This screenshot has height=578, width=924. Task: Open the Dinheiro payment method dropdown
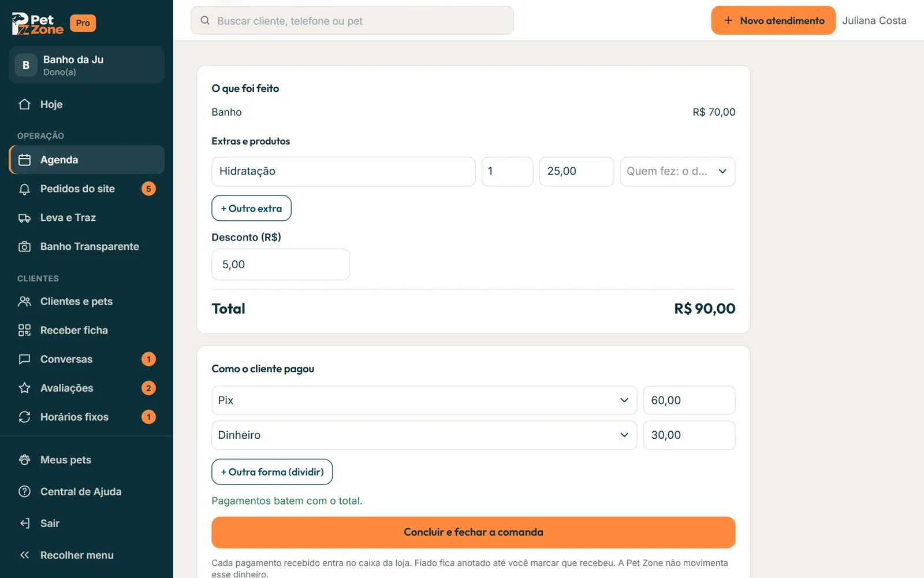pyautogui.click(x=424, y=435)
